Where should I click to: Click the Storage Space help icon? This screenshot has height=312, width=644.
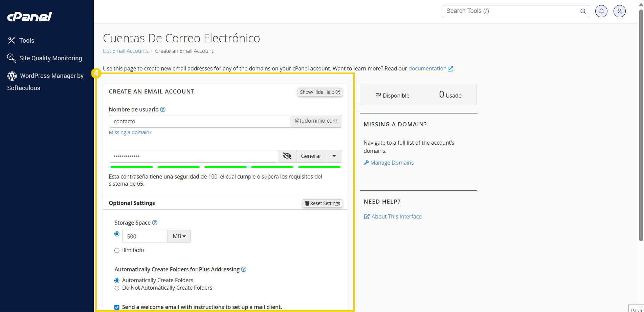click(155, 223)
